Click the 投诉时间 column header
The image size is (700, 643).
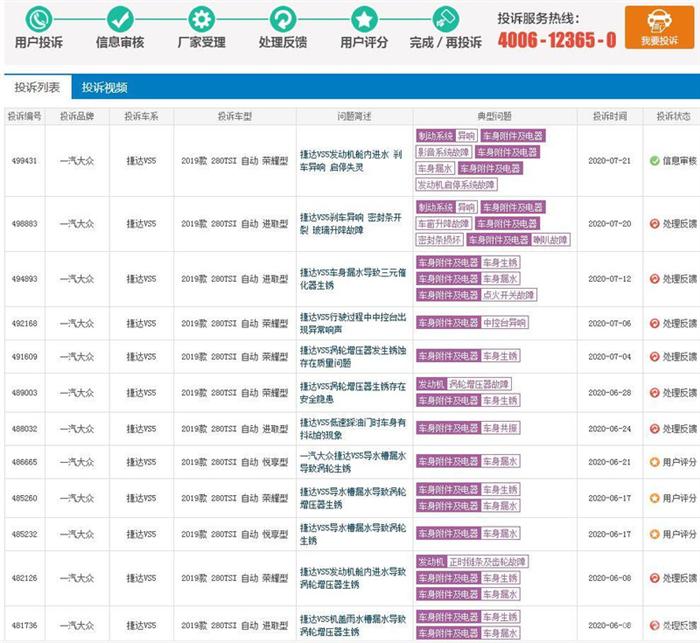point(610,117)
